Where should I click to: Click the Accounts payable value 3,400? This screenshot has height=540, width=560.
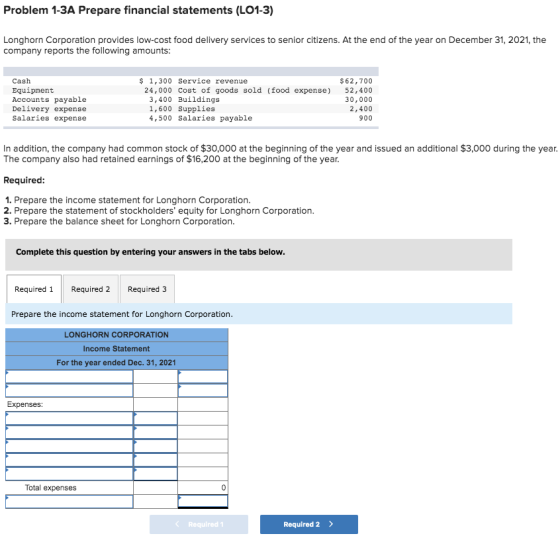(160, 100)
